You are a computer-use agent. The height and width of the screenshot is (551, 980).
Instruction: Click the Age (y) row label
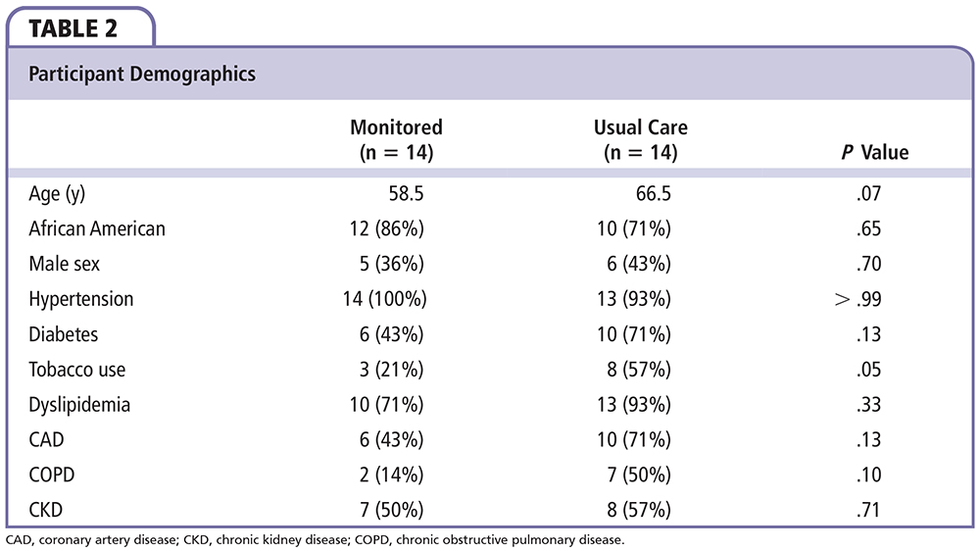tap(62, 194)
